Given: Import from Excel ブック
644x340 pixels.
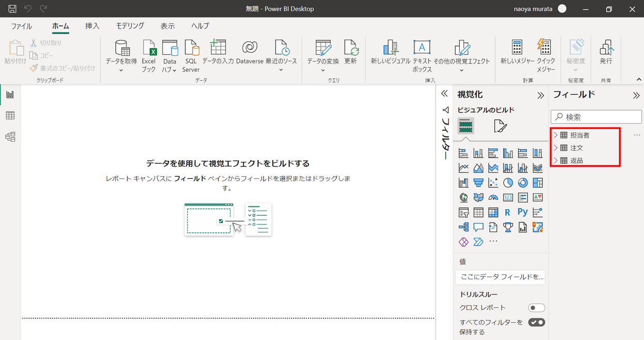Looking at the screenshot, I should [x=149, y=56].
